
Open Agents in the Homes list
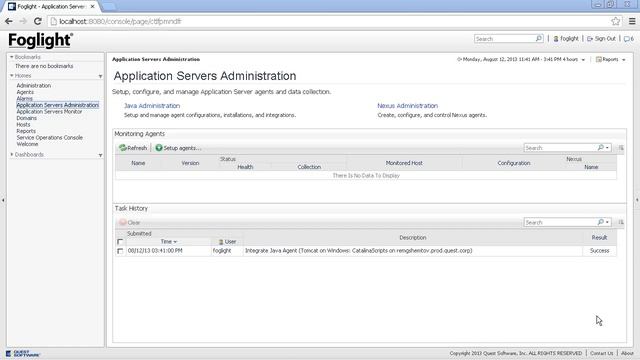(25, 92)
